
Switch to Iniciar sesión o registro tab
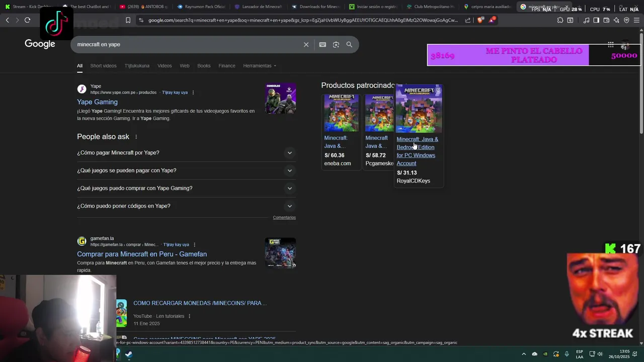click(x=372, y=7)
